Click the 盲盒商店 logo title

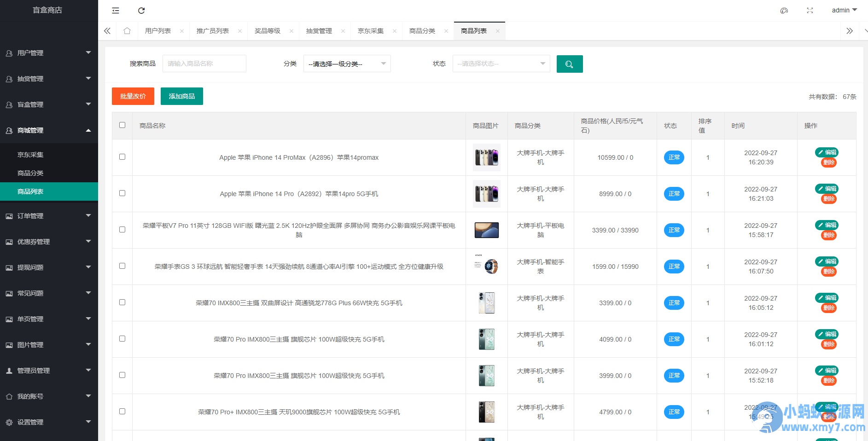click(47, 10)
